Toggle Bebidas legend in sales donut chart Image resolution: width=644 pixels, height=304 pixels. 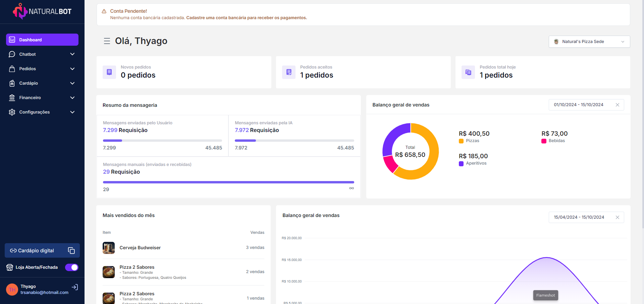pos(553,141)
